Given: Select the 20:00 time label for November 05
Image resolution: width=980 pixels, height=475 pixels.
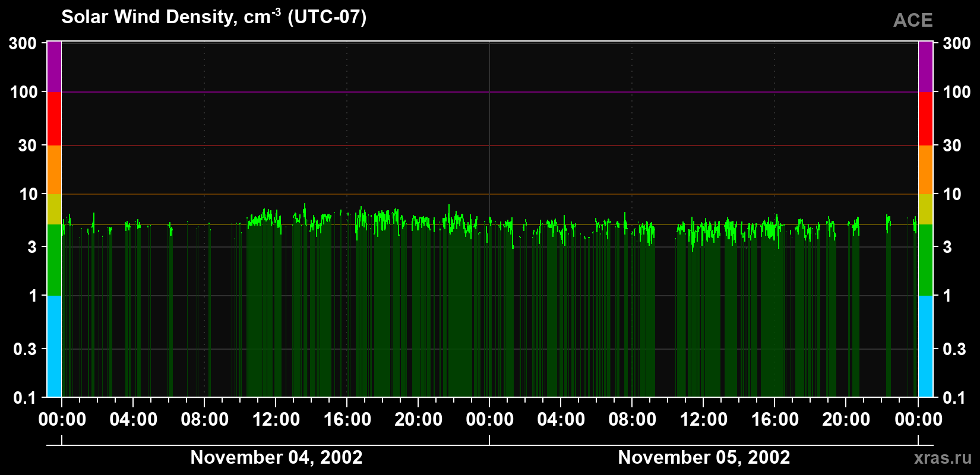Looking at the screenshot, I should click(x=846, y=420).
